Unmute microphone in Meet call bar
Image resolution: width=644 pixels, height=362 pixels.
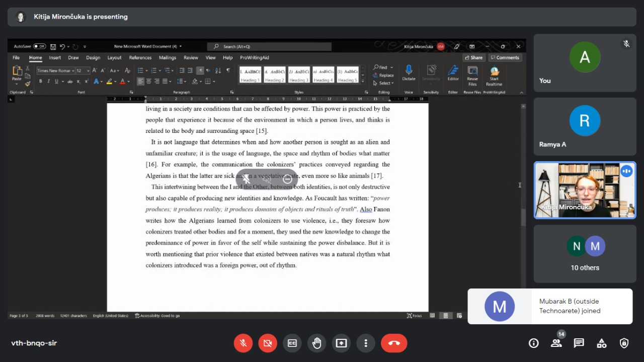[243, 343]
